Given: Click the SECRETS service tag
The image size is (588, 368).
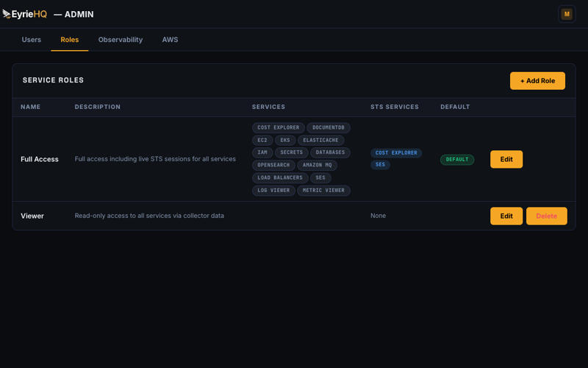Looking at the screenshot, I should [291, 152].
